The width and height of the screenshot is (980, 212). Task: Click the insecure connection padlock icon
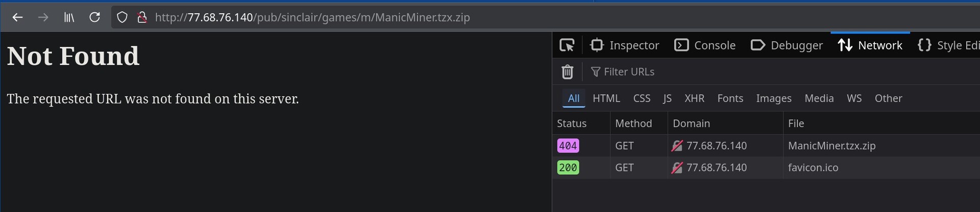point(142,17)
